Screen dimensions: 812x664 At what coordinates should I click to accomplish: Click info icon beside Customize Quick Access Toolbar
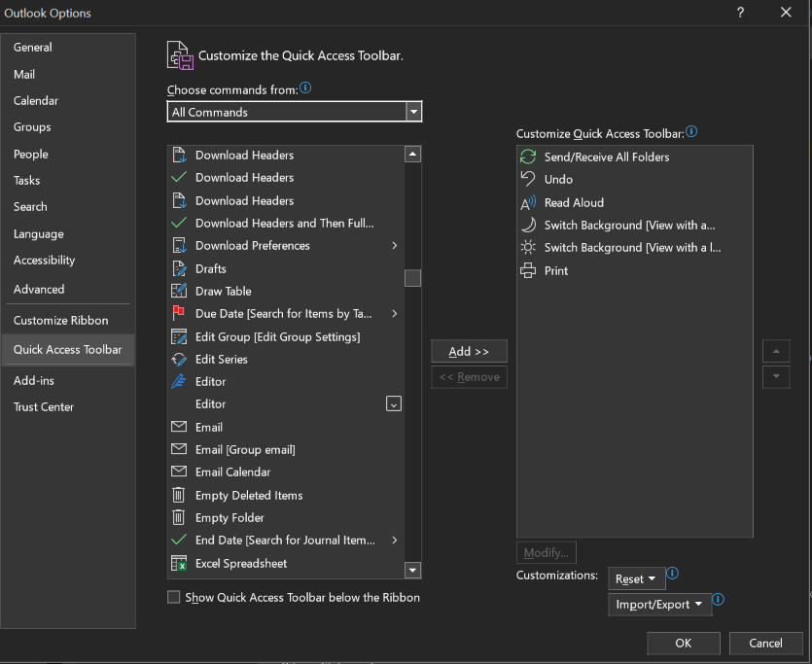coord(691,131)
